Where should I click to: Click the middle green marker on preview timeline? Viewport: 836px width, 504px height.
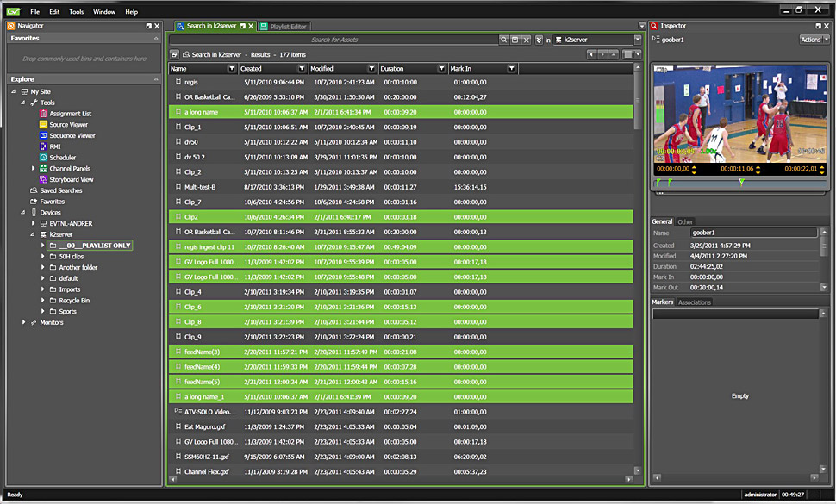click(x=741, y=182)
